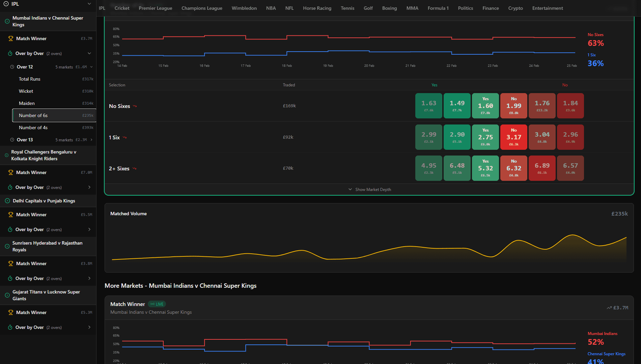Click the trend arrow icon beside No Sixes

[x=135, y=106]
